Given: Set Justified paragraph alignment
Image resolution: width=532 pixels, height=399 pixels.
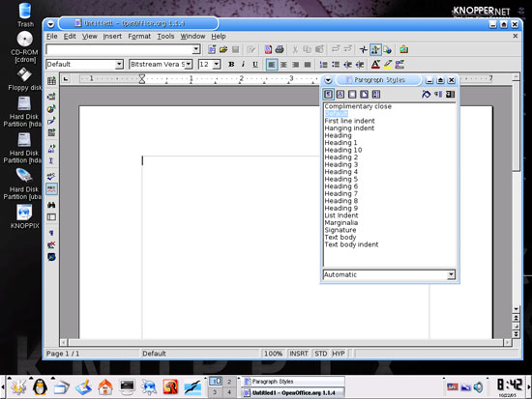Looking at the screenshot, I should point(308,65).
